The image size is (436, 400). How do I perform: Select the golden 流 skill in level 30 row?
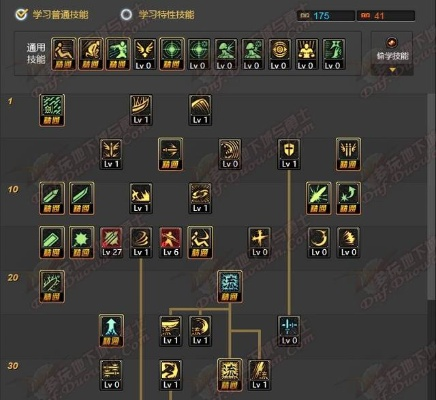coord(230,374)
